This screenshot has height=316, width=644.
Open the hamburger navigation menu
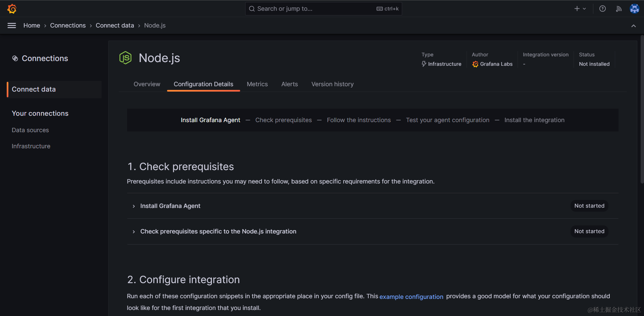click(12, 25)
